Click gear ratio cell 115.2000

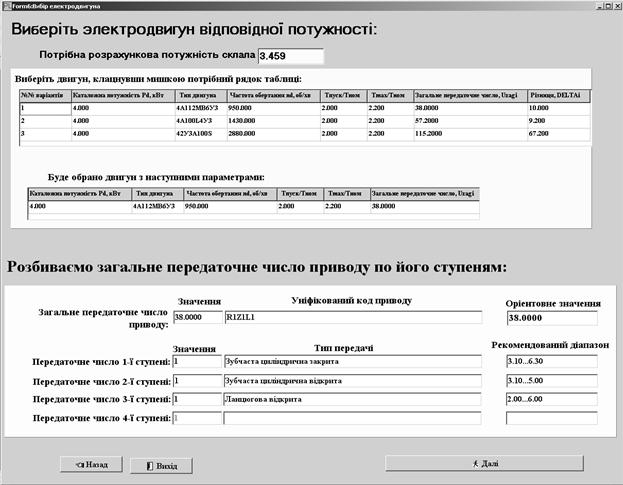(470, 134)
